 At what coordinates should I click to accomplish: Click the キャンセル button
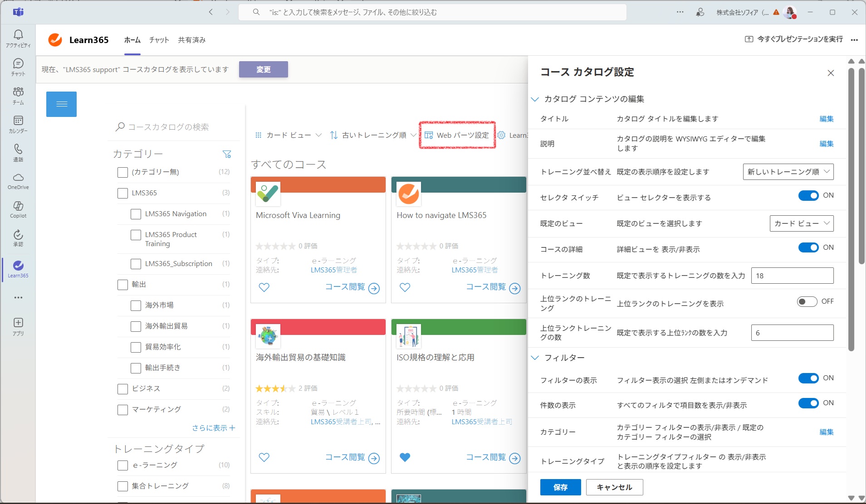(615, 487)
